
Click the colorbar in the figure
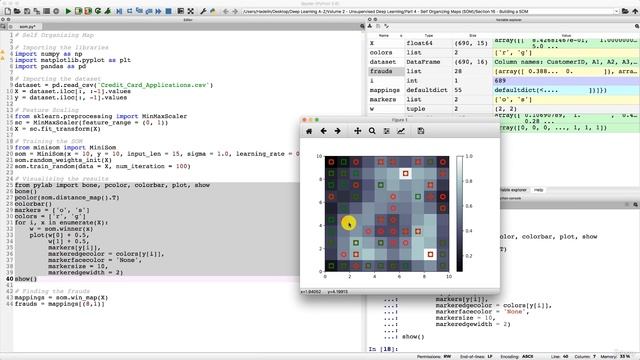[460, 213]
